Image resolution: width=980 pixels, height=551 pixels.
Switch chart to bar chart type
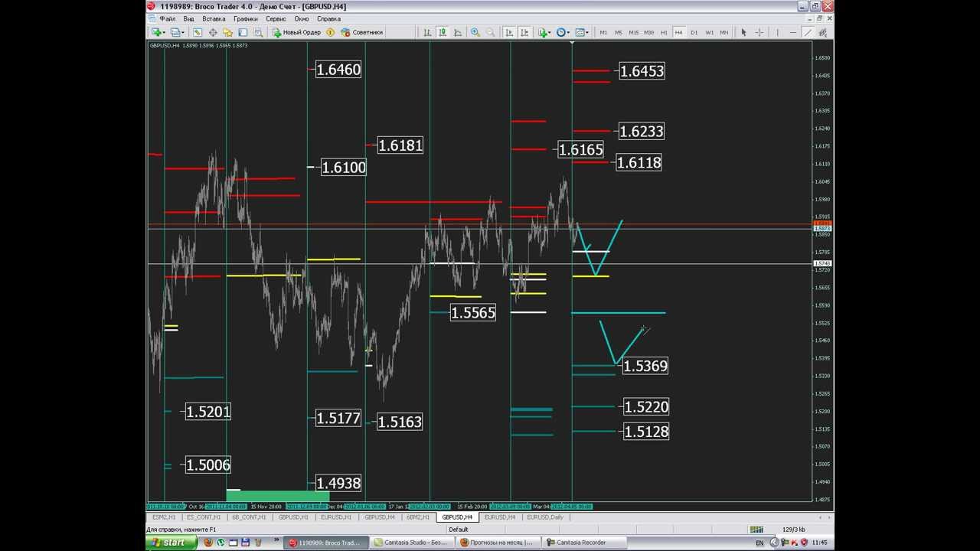pos(427,32)
